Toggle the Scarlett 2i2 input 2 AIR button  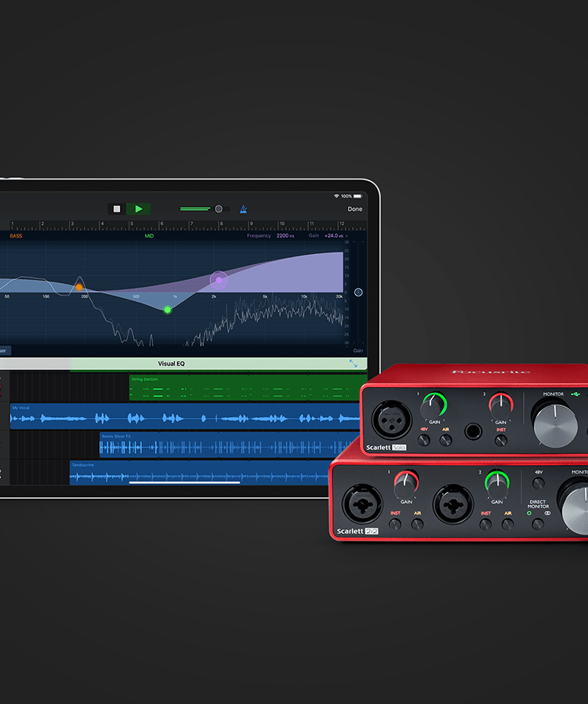[x=508, y=524]
